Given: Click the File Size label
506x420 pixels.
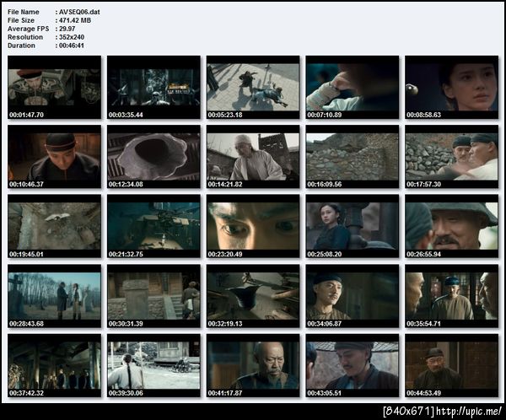Looking at the screenshot, I should pyautogui.click(x=21, y=20).
